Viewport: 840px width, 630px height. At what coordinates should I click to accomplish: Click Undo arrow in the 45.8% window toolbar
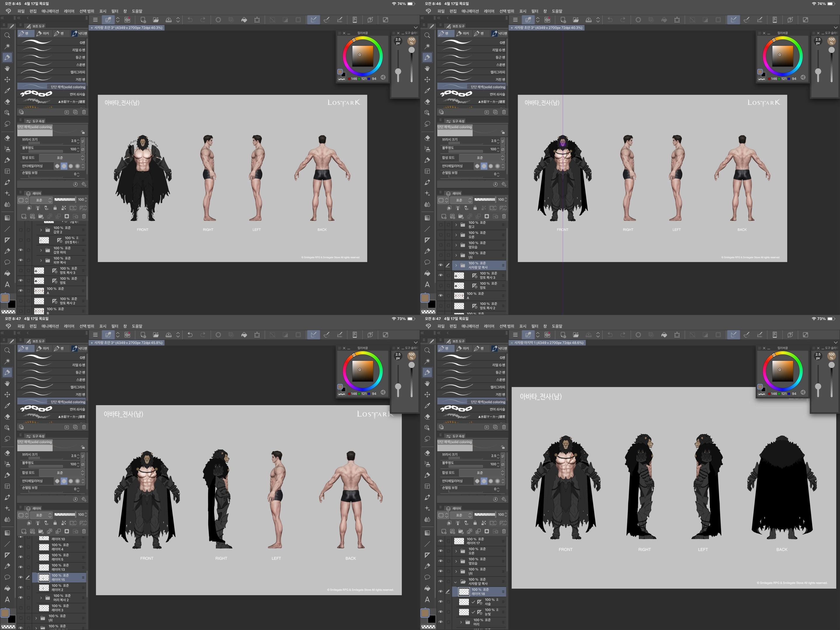click(x=190, y=335)
